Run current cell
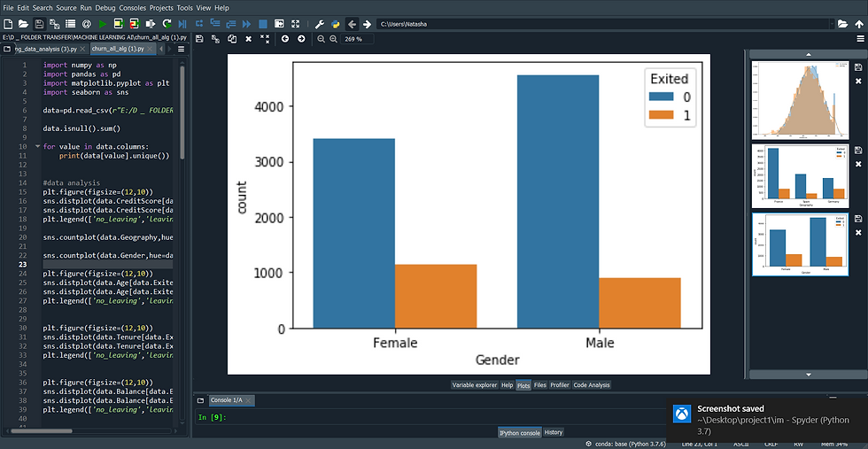Viewport: 868px width, 449px height. click(x=119, y=24)
